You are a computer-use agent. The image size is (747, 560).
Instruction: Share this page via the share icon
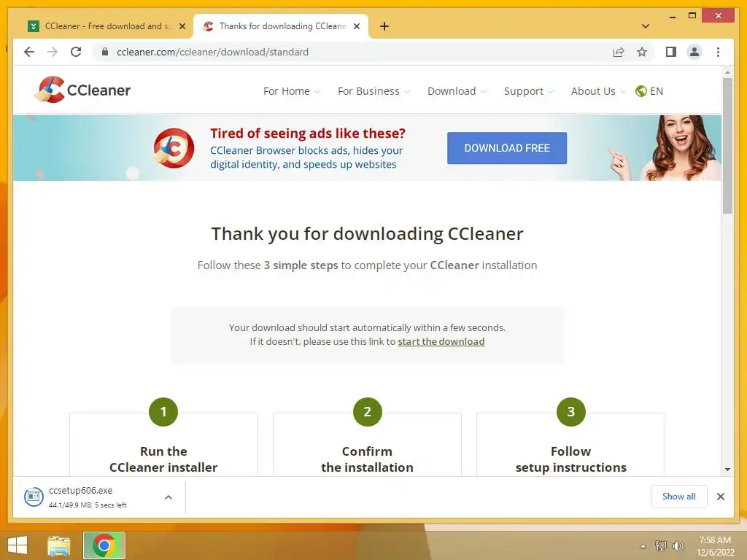tap(619, 52)
